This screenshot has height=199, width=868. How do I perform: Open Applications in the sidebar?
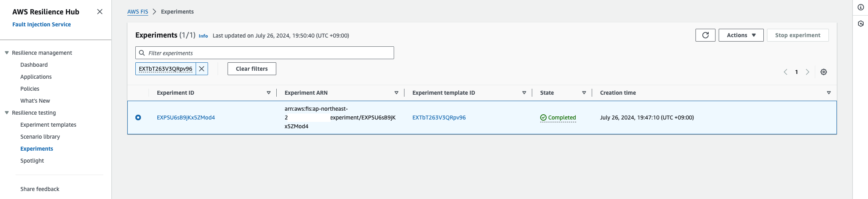36,77
